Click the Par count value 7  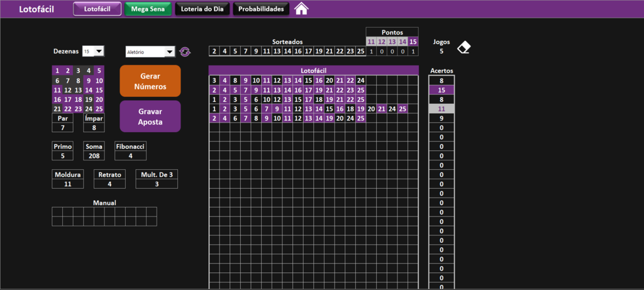tap(63, 127)
